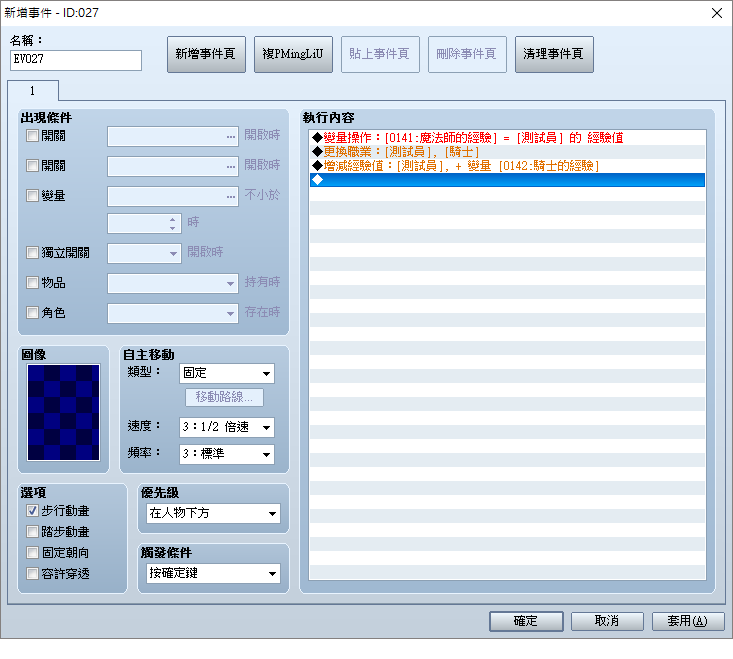733x659 pixels.
Task: Close the 新增事件 window
Action: (717, 13)
